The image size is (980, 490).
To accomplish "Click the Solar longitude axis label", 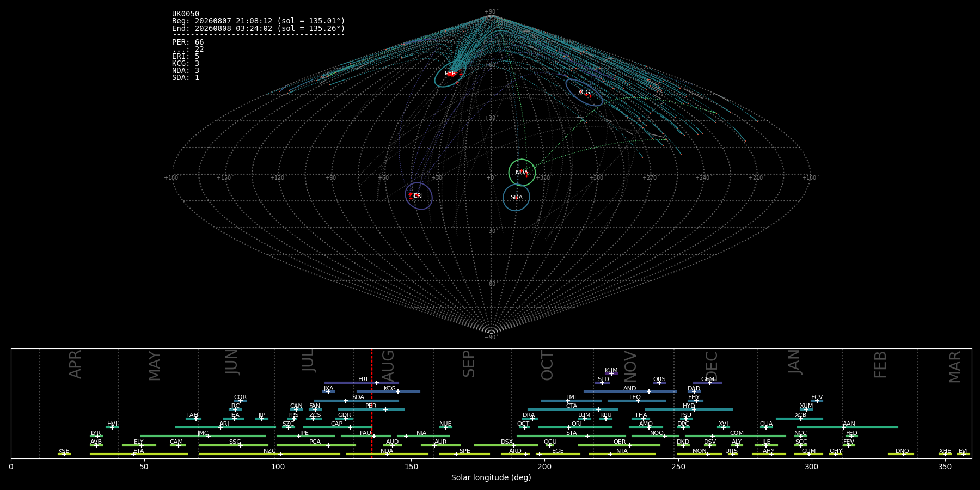I will (x=491, y=477).
